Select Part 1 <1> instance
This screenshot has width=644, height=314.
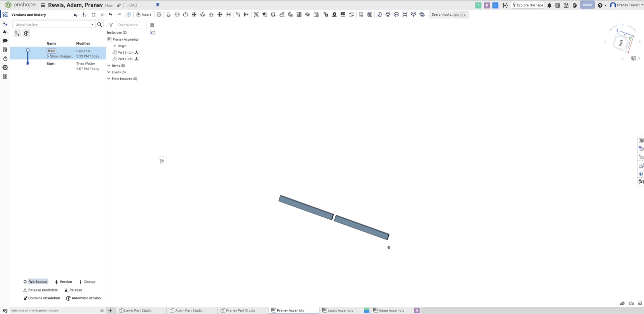tap(125, 52)
